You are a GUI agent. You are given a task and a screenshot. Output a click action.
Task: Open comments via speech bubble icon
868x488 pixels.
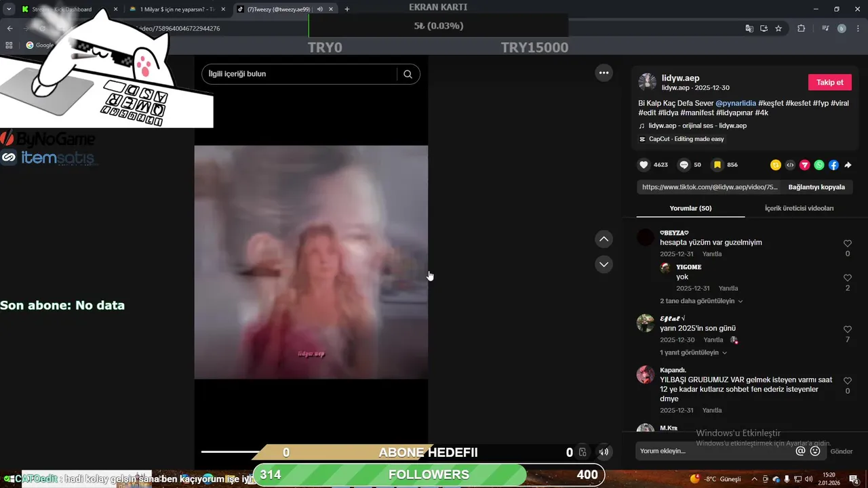(684, 165)
